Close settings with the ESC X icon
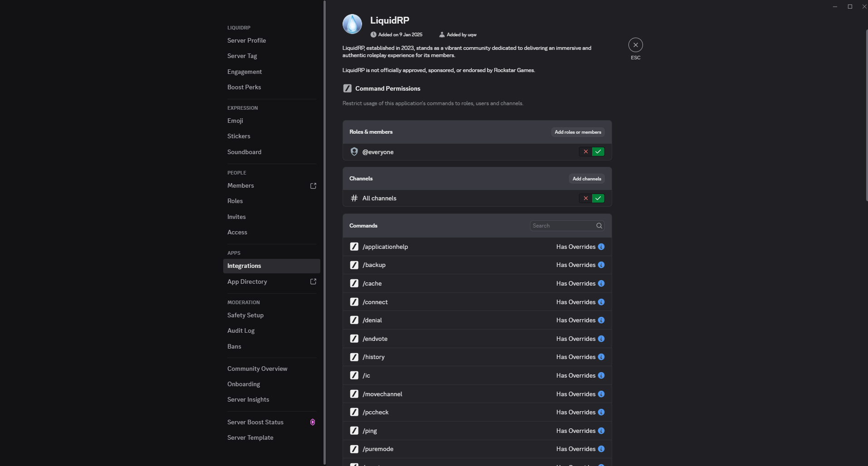Viewport: 868px width, 466px height. point(635,45)
